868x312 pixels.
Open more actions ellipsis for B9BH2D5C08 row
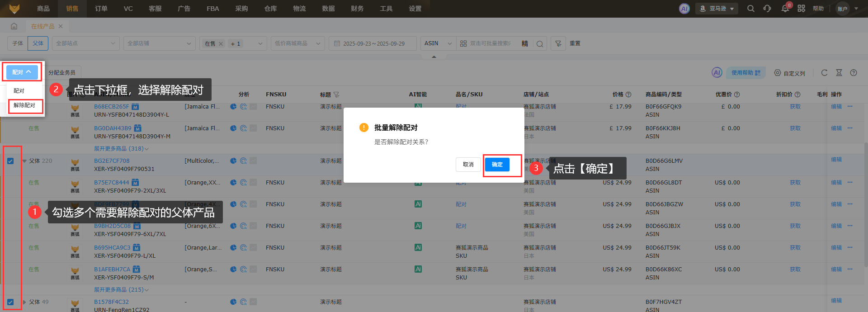pos(850,226)
